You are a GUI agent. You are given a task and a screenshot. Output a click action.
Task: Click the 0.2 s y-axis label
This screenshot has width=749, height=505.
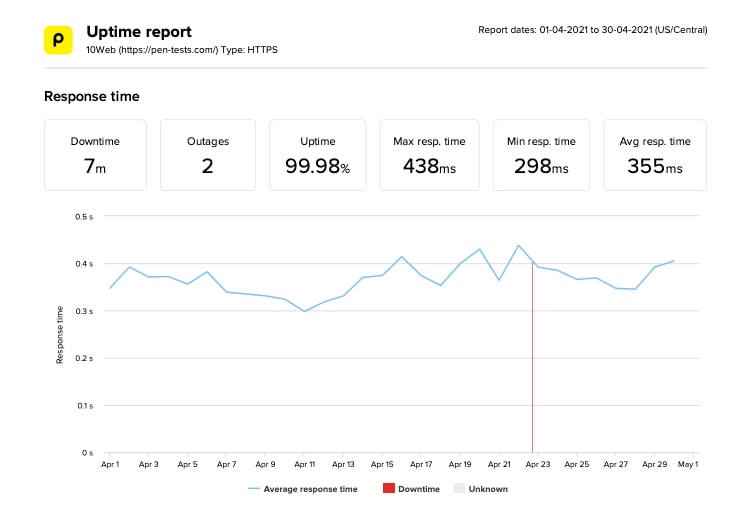[84, 358]
